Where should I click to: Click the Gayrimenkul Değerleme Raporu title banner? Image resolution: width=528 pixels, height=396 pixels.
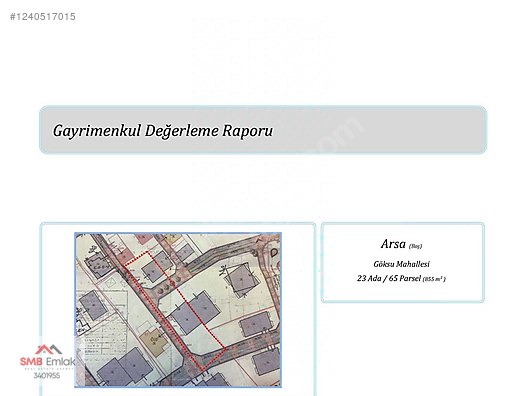(263, 130)
